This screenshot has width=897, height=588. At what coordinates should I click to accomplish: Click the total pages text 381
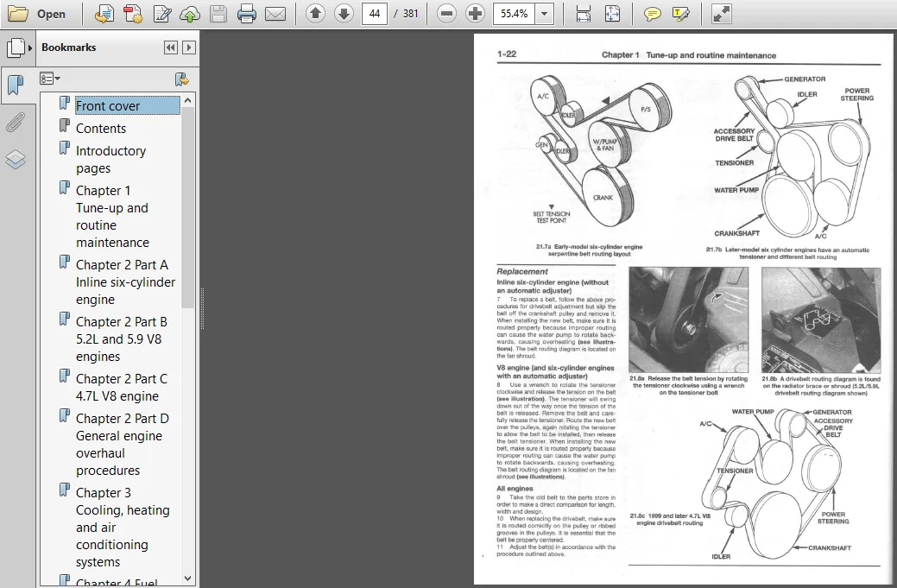(x=411, y=14)
